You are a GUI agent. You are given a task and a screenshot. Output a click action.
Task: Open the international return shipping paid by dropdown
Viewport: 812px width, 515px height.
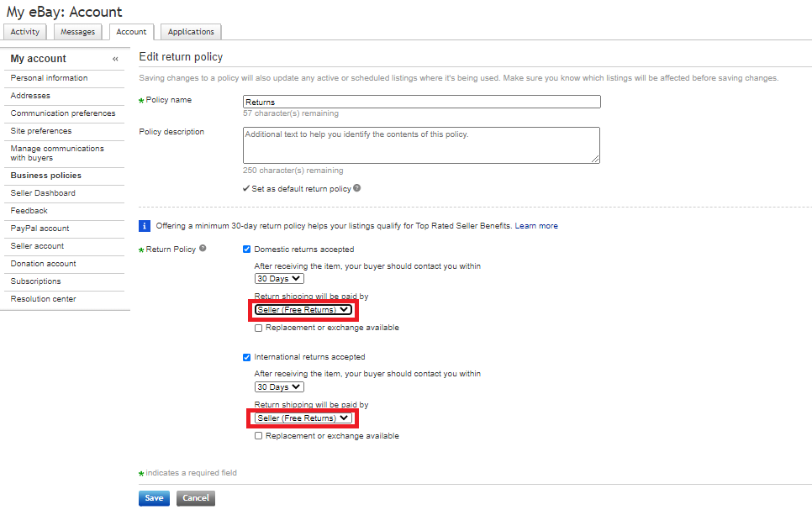pos(303,418)
